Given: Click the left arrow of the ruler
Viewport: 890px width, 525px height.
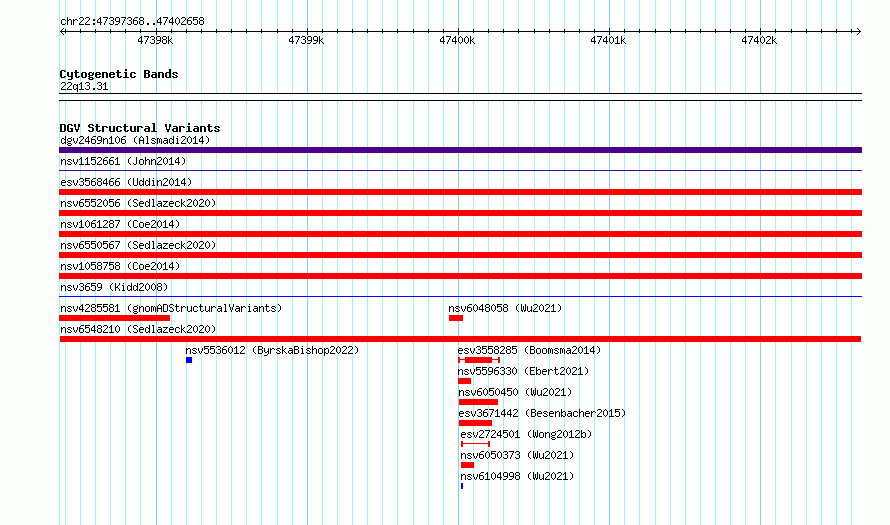Looking at the screenshot, I should [x=63, y=32].
